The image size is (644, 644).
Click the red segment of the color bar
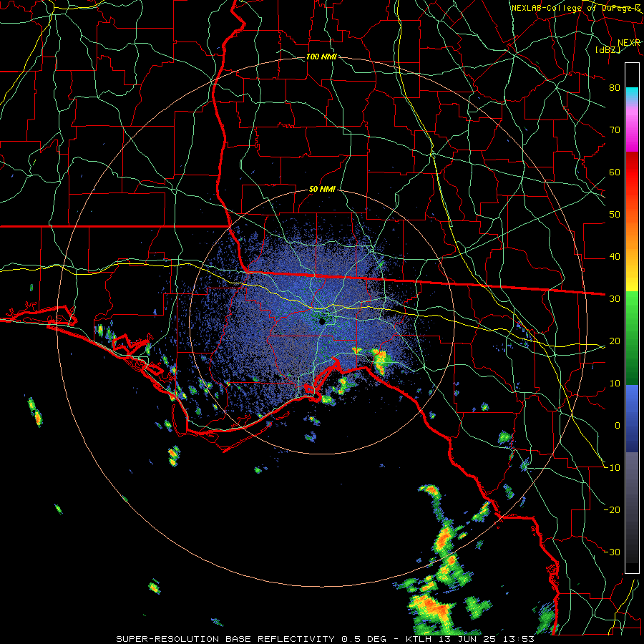point(632,172)
